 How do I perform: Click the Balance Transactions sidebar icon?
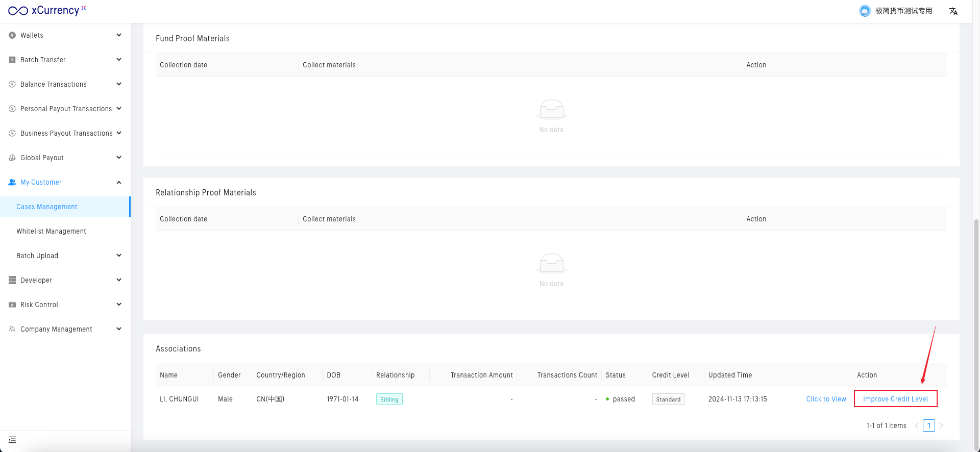point(12,84)
